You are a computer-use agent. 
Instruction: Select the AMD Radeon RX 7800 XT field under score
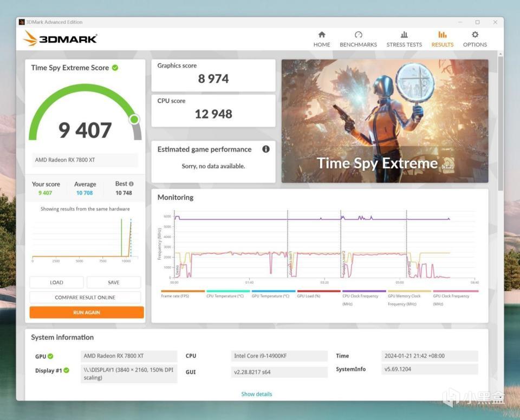click(85, 160)
